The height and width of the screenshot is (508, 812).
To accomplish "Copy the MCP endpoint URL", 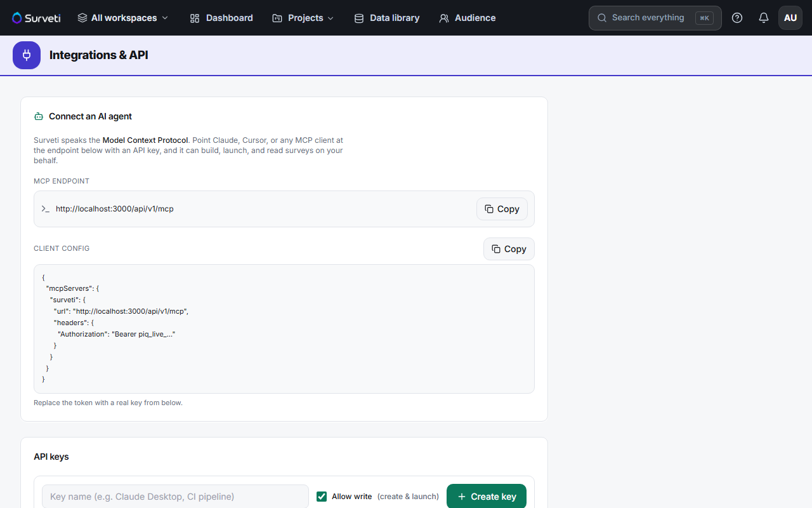I will click(502, 209).
